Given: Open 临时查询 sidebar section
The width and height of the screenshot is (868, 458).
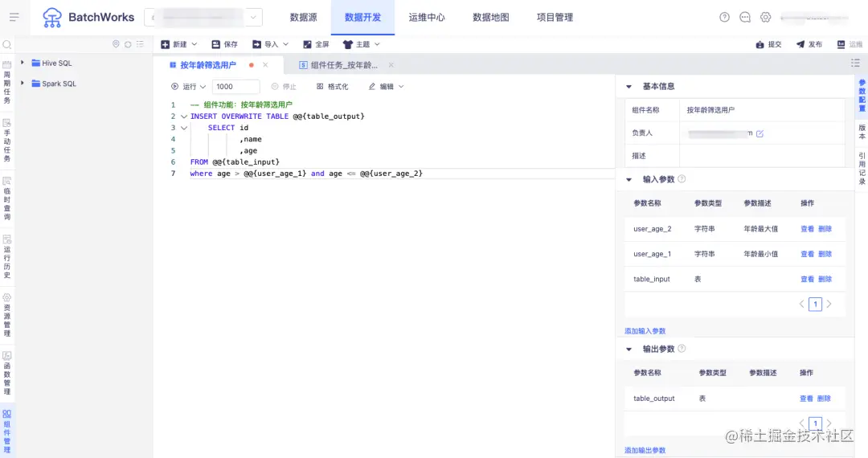Looking at the screenshot, I should point(7,198).
